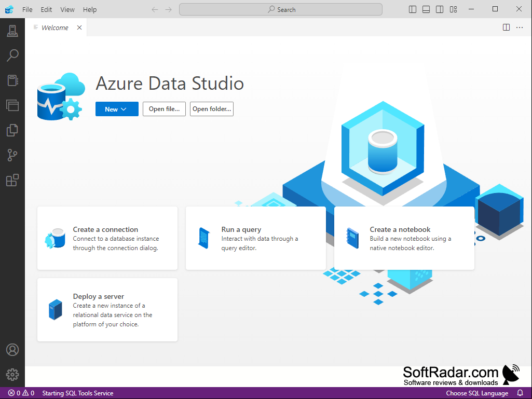Open the Source Control view
The image size is (532, 399).
coord(12,155)
